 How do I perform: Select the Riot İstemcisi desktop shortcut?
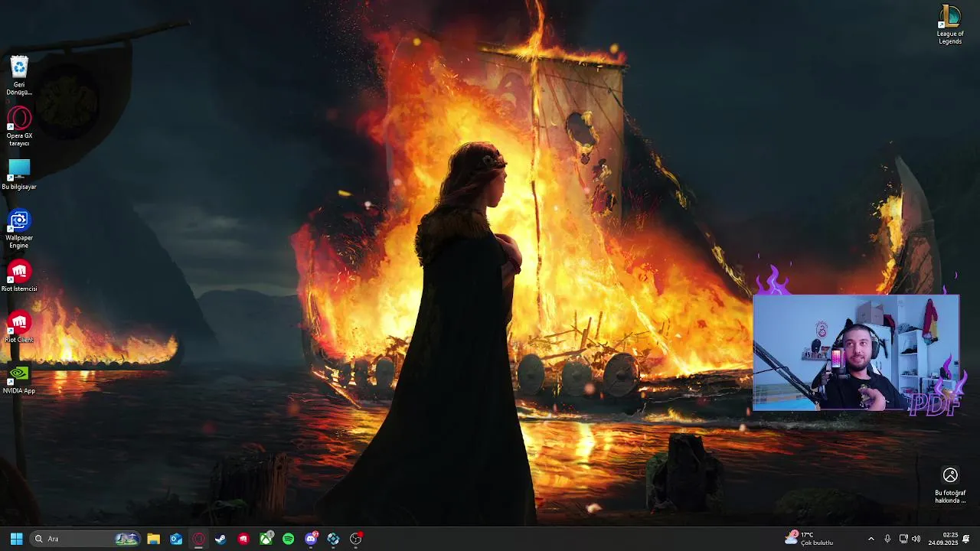19,276
